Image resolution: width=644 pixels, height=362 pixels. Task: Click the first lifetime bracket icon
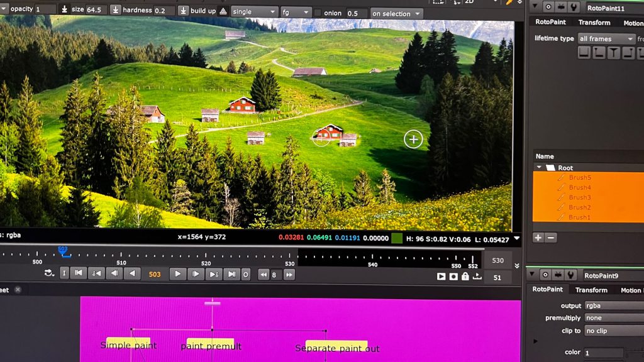point(584,53)
